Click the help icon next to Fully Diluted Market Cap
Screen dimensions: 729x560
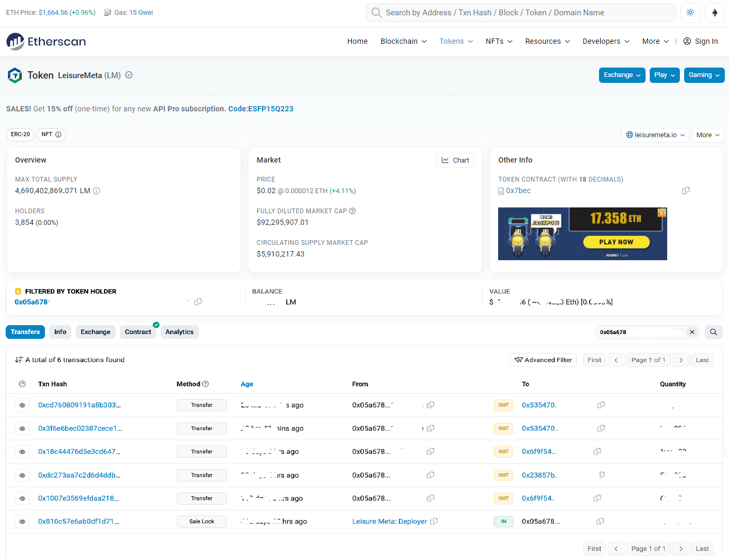coord(352,211)
